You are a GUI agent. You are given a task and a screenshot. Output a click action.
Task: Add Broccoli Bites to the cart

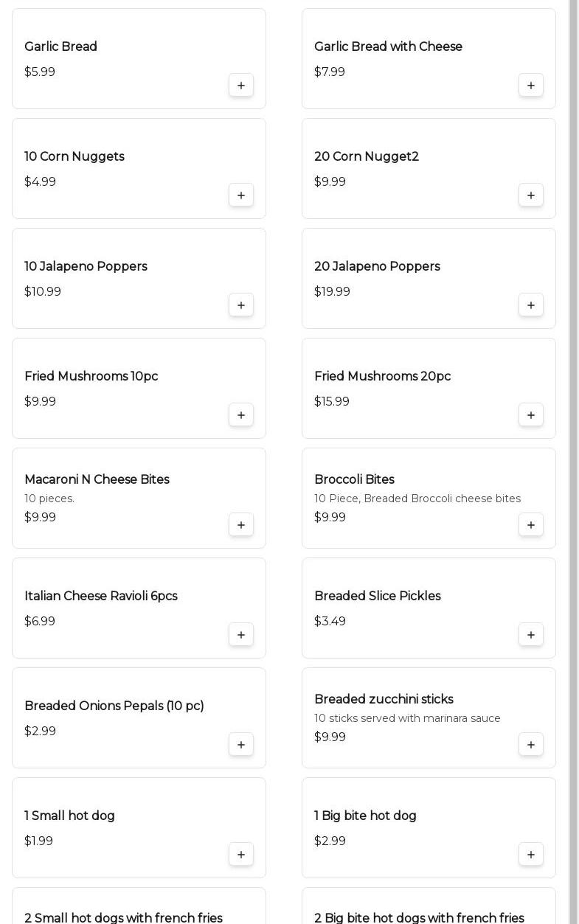531,525
